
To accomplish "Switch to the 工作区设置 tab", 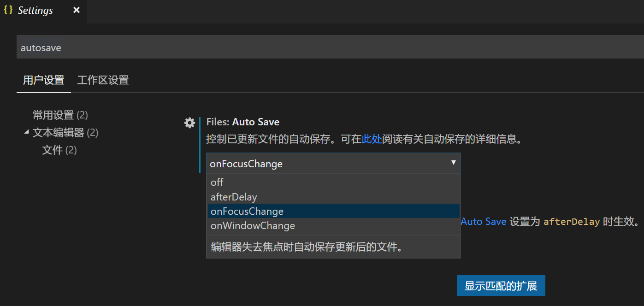I will (x=102, y=80).
